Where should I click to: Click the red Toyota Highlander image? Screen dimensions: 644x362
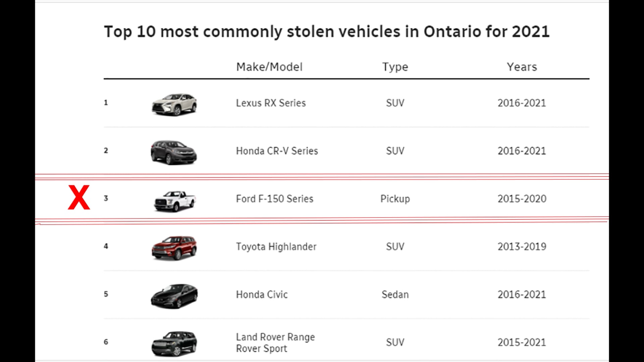pyautogui.click(x=174, y=248)
